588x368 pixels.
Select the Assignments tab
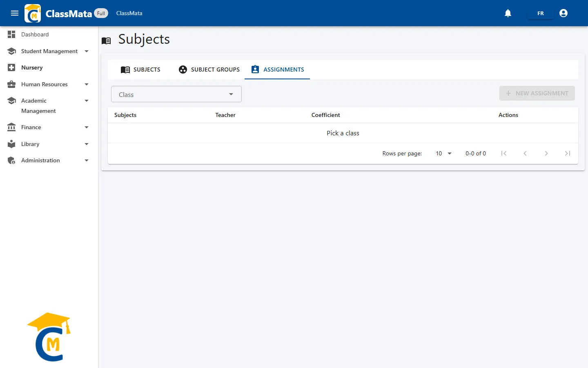pos(278,70)
